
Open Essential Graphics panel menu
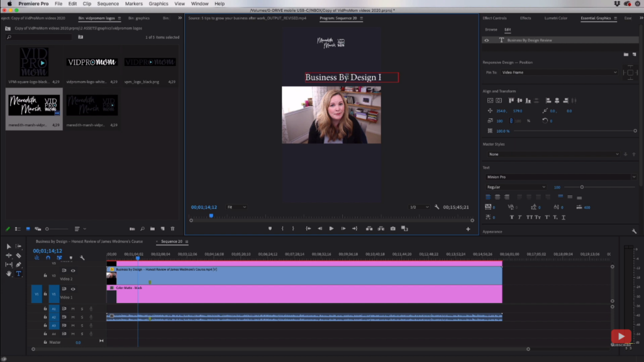615,18
